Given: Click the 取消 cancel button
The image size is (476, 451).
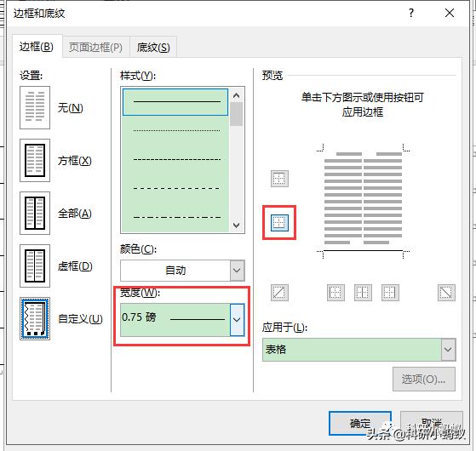Looking at the screenshot, I should (432, 424).
